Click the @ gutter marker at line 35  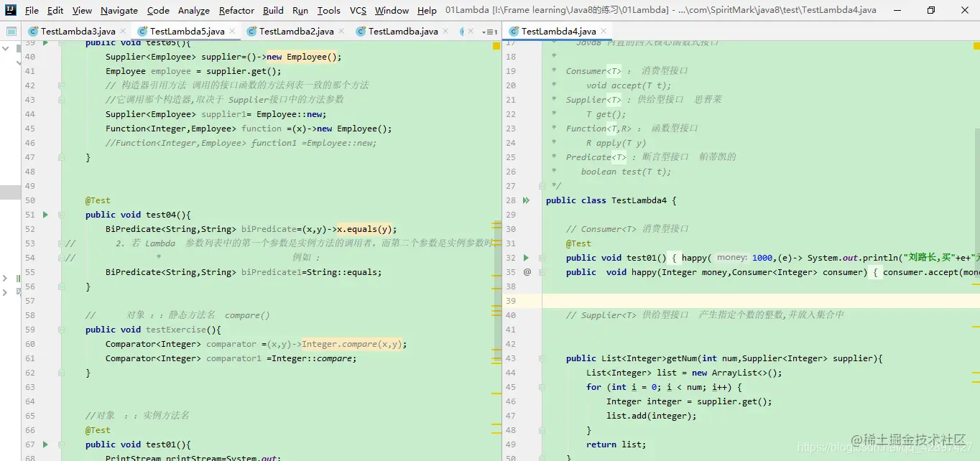[x=527, y=272]
